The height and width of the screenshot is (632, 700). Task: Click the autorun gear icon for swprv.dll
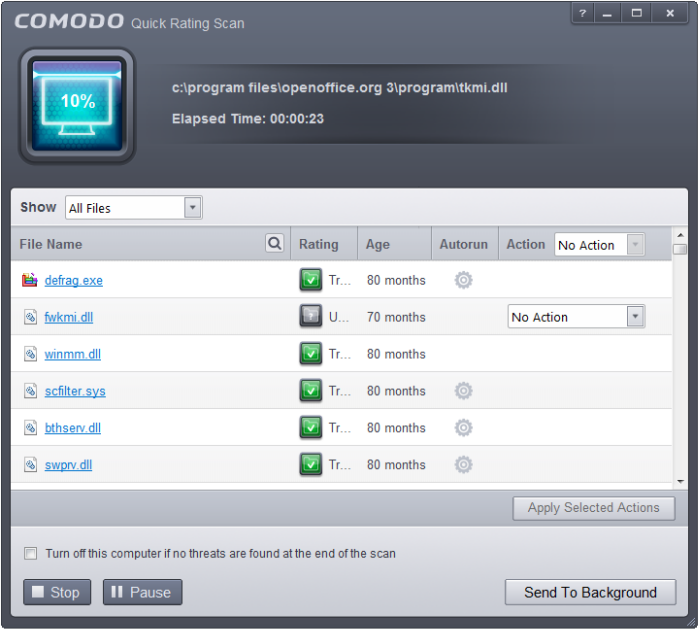coord(463,465)
